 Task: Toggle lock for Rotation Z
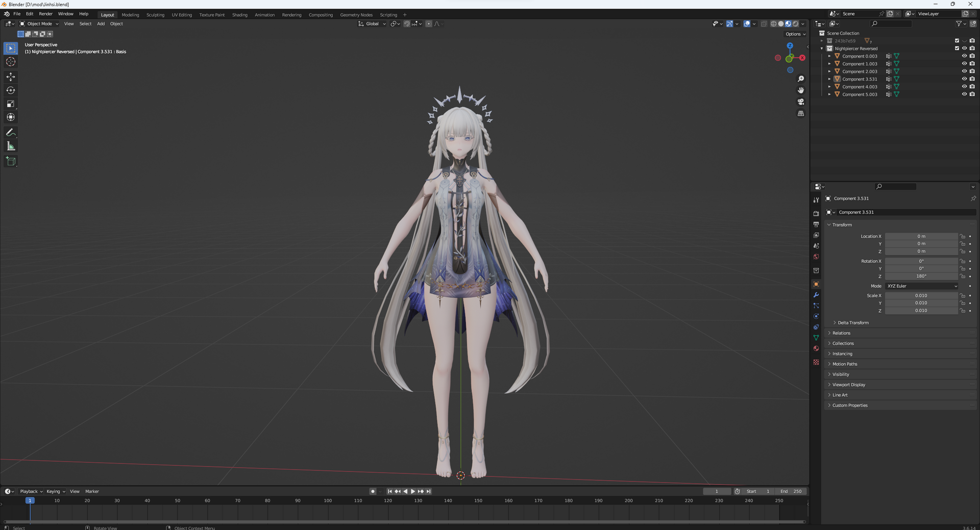(963, 276)
